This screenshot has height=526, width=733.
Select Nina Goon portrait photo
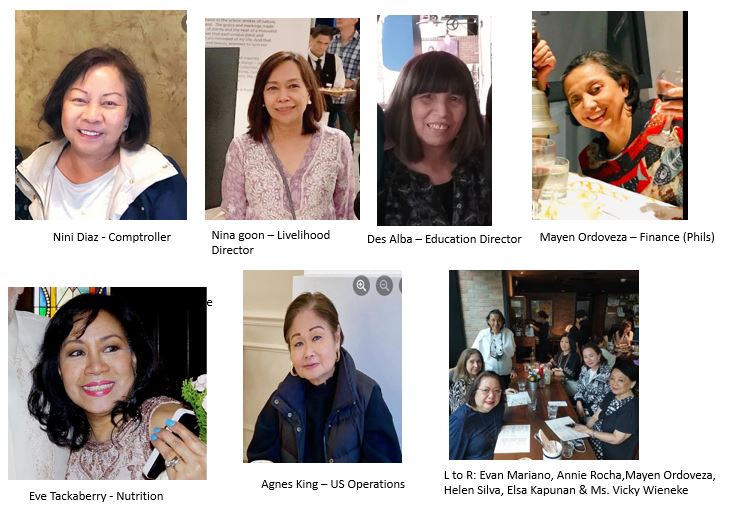(282, 119)
